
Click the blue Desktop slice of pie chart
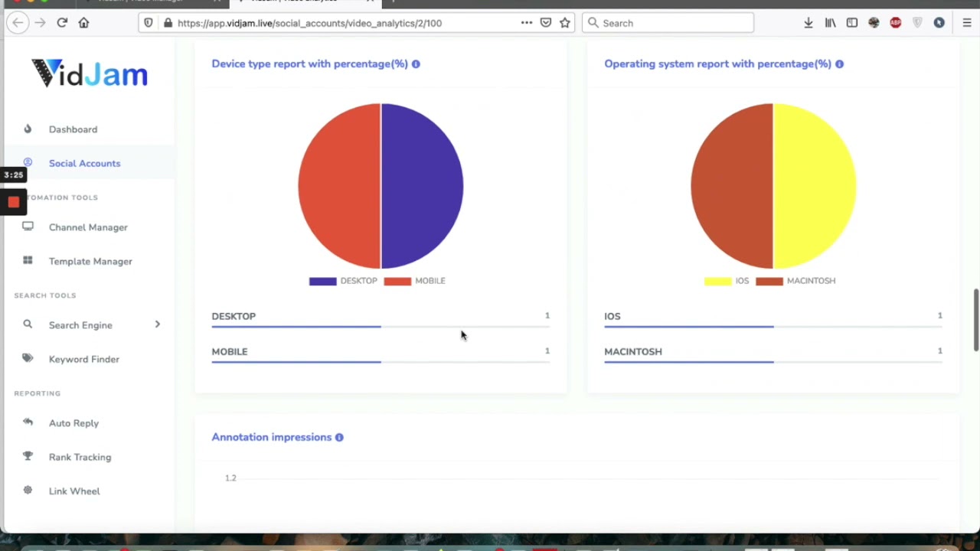pyautogui.click(x=422, y=186)
